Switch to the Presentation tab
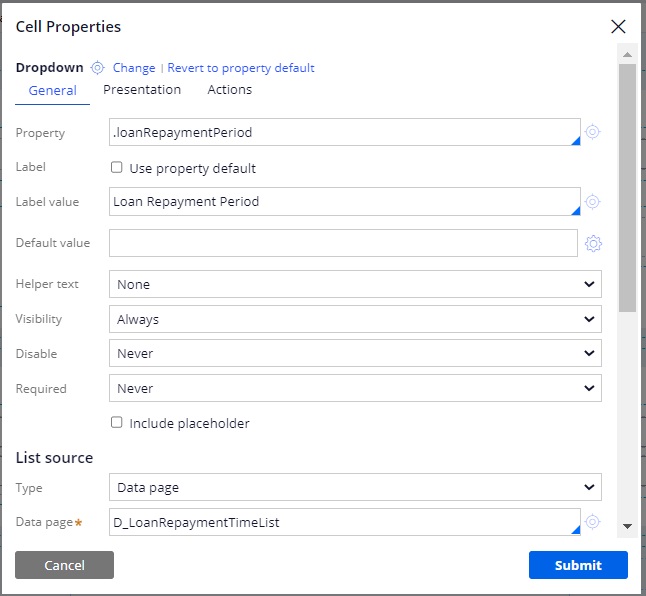 pos(142,90)
